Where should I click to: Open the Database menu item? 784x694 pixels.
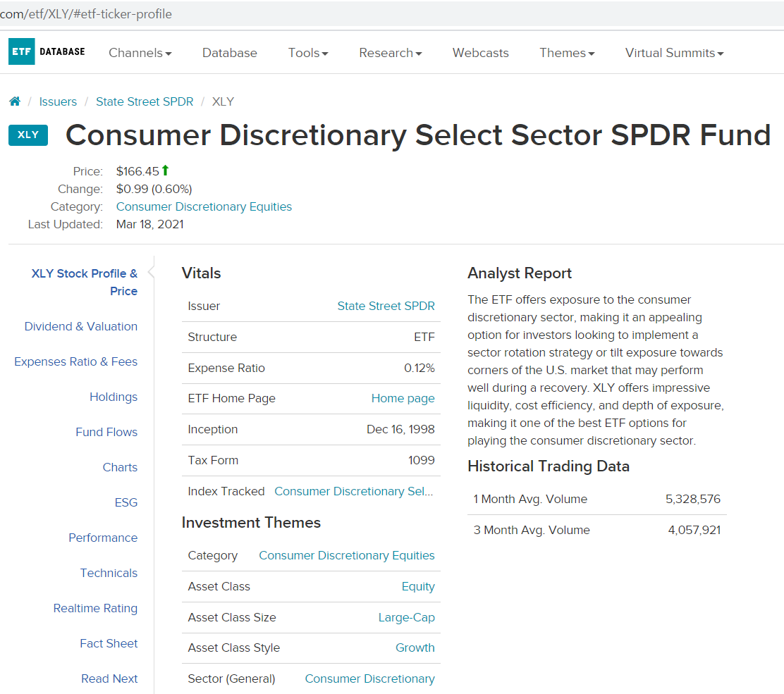pyautogui.click(x=230, y=53)
